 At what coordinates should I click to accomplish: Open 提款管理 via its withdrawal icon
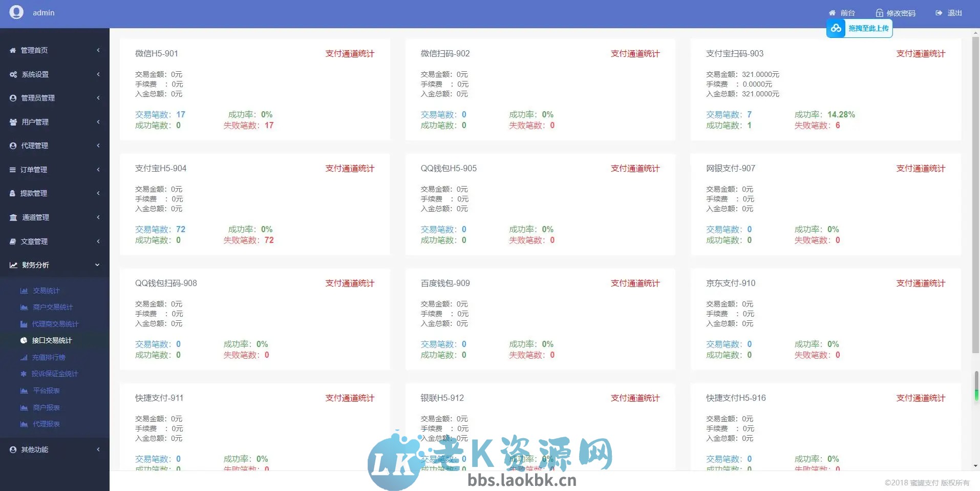pyautogui.click(x=13, y=193)
